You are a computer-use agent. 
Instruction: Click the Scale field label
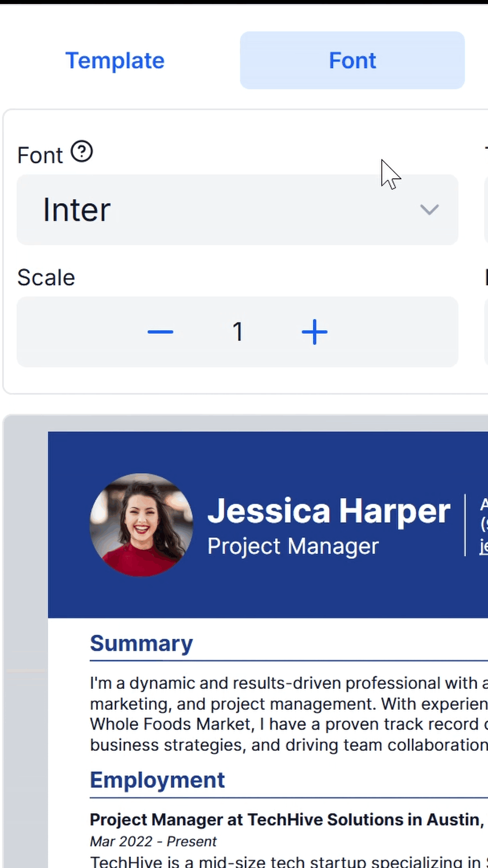point(46,278)
